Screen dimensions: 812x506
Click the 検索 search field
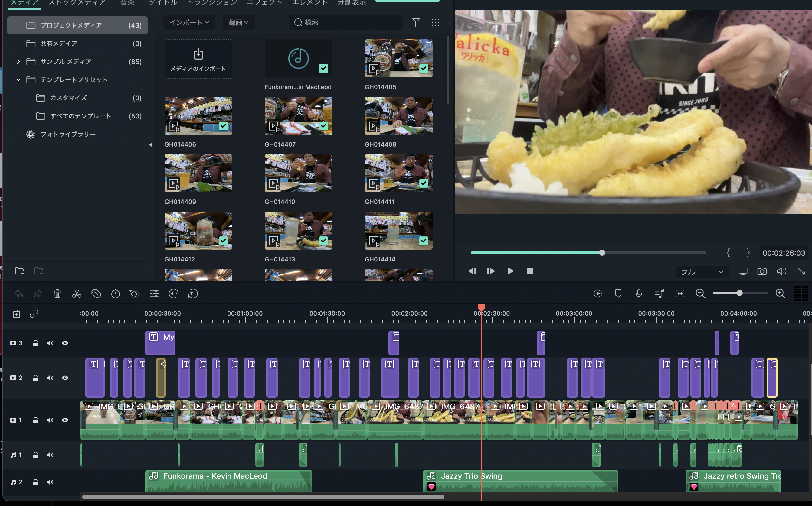click(x=345, y=22)
